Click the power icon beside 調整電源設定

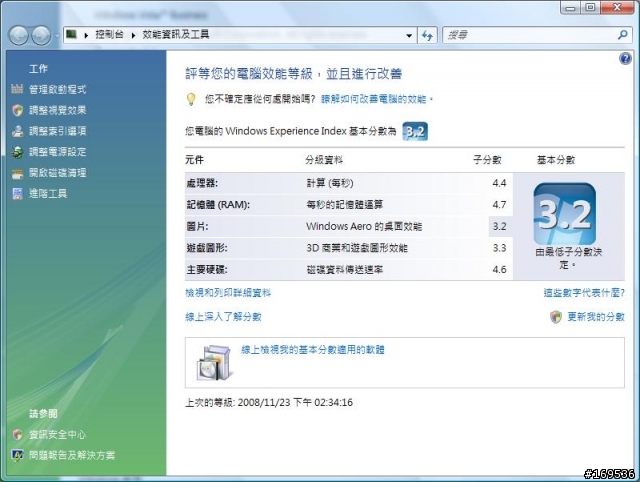[17, 152]
